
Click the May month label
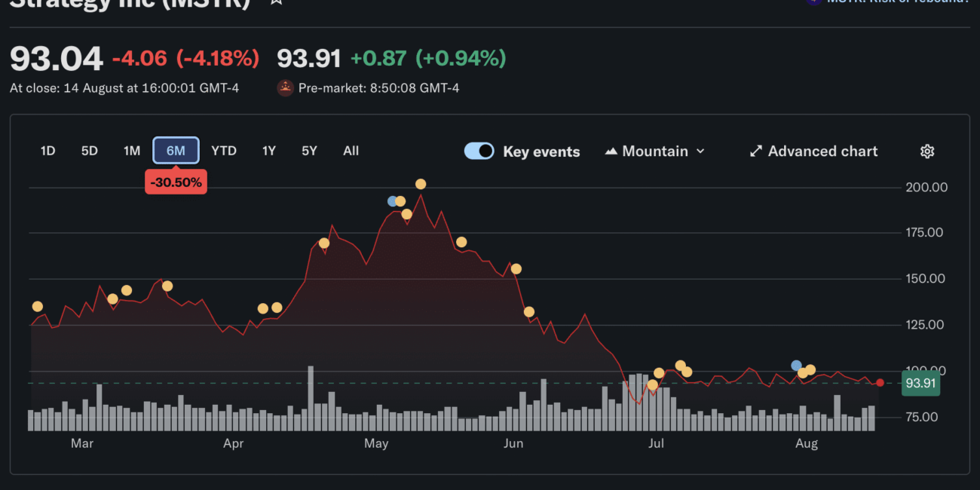point(376,443)
